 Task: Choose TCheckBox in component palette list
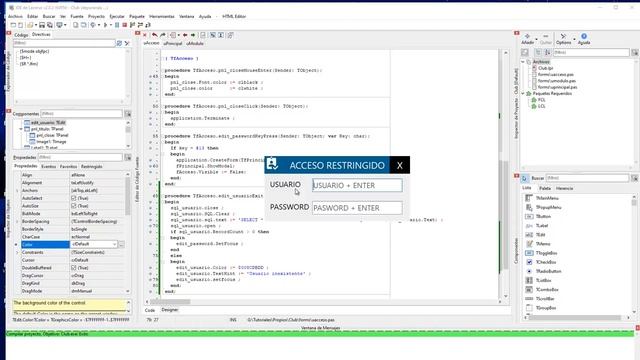coord(546,262)
